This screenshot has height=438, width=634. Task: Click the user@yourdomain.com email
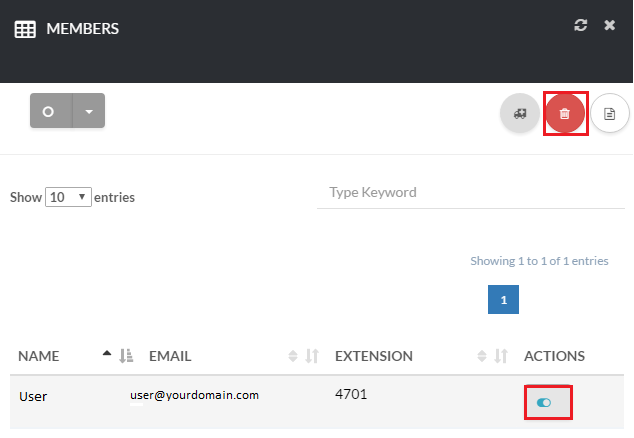[195, 395]
